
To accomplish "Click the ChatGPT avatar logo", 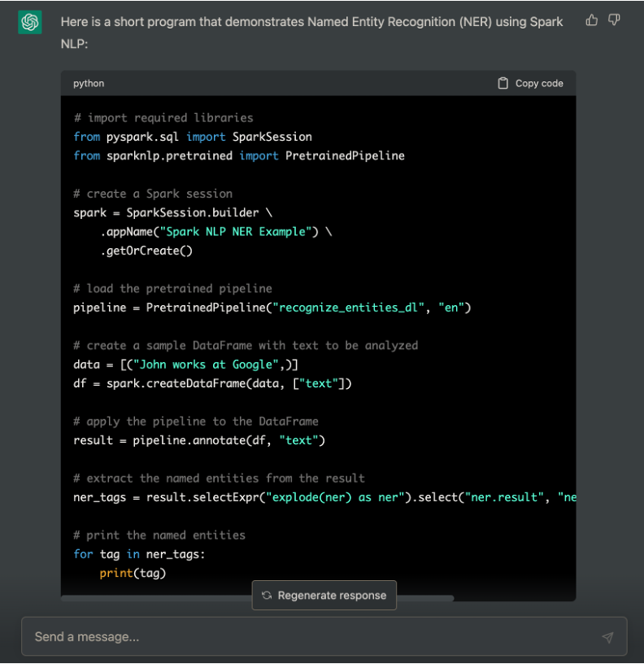I will pos(30,22).
